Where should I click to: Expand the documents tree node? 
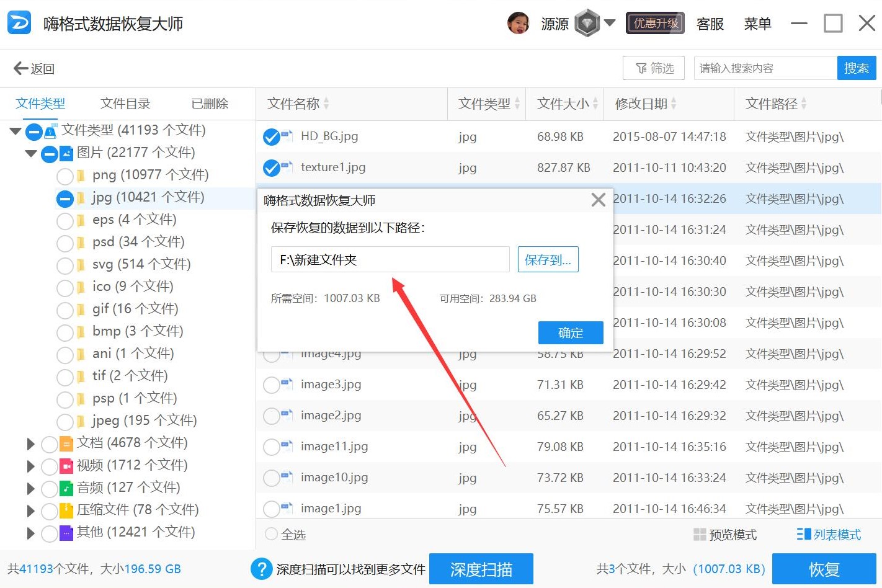(30, 443)
